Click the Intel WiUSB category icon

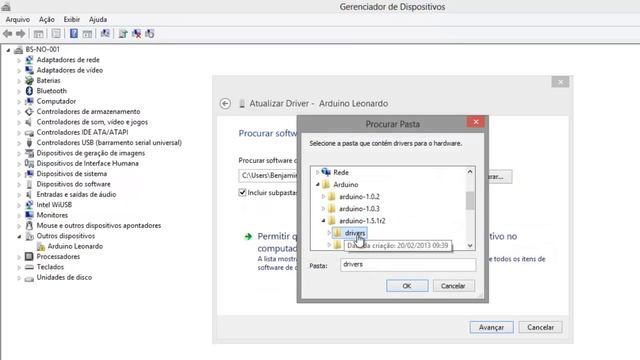click(x=29, y=204)
